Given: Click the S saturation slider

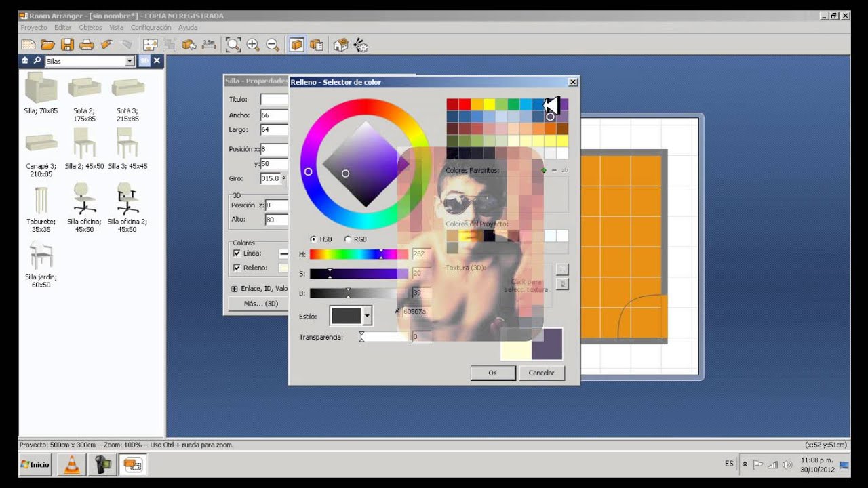Looking at the screenshot, I should (359, 274).
